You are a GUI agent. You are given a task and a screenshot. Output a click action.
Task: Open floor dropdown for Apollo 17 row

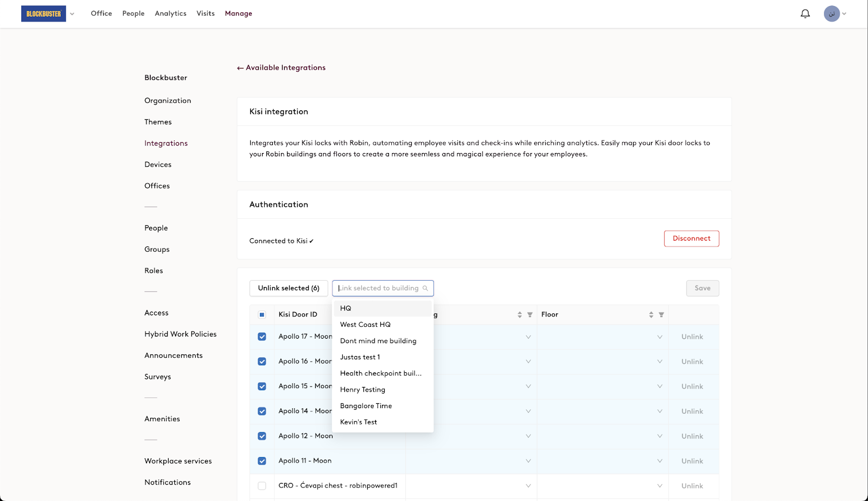(x=660, y=337)
